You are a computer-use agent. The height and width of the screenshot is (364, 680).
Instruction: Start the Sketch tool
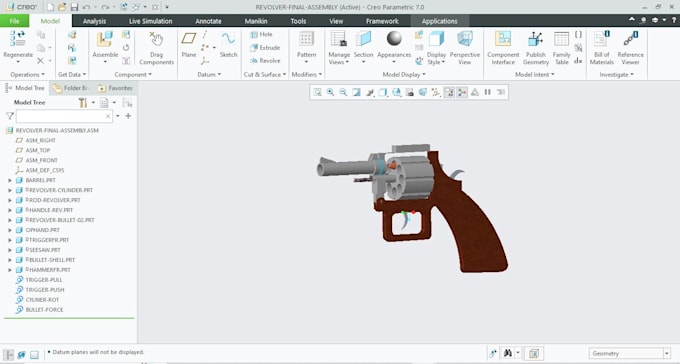228,44
